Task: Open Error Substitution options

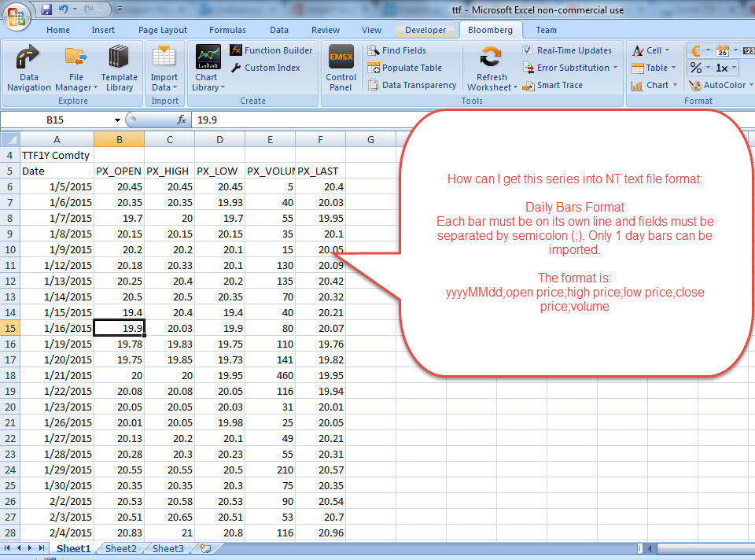Action: tap(569, 68)
